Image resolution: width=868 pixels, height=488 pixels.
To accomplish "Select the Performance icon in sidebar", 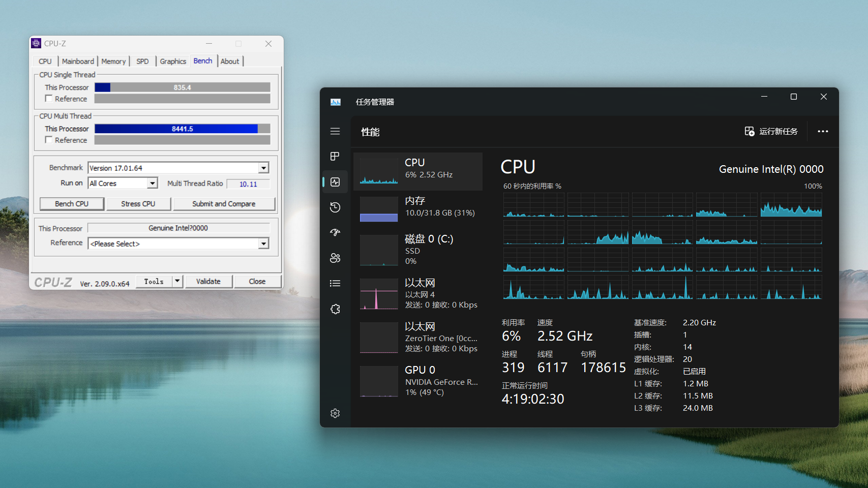I will [x=335, y=182].
